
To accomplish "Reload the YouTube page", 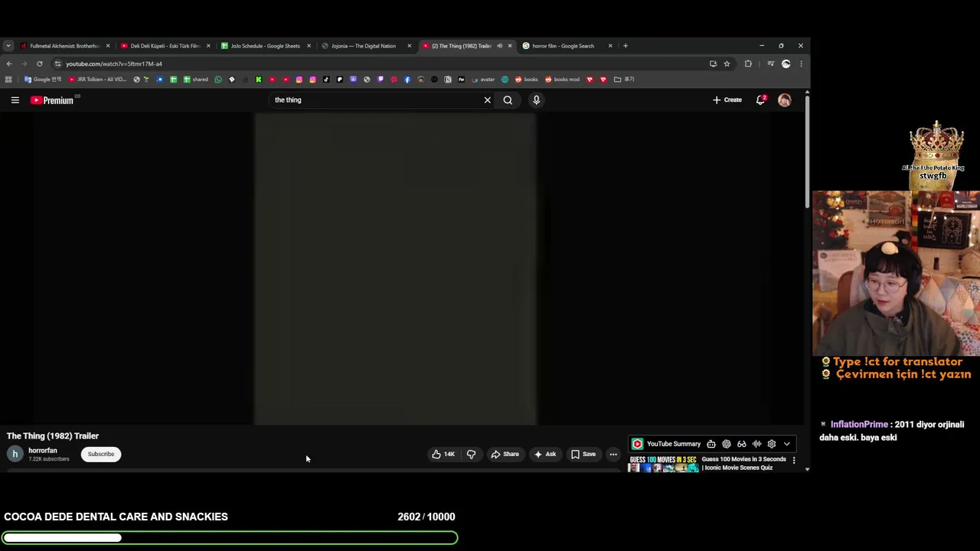I will click(x=40, y=64).
